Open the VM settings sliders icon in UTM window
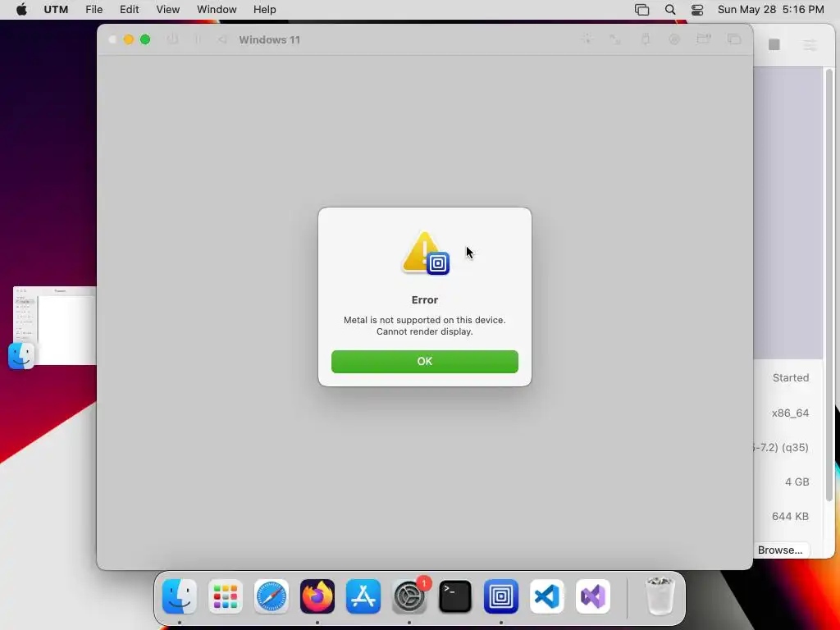840x630 pixels. pyautogui.click(x=810, y=45)
